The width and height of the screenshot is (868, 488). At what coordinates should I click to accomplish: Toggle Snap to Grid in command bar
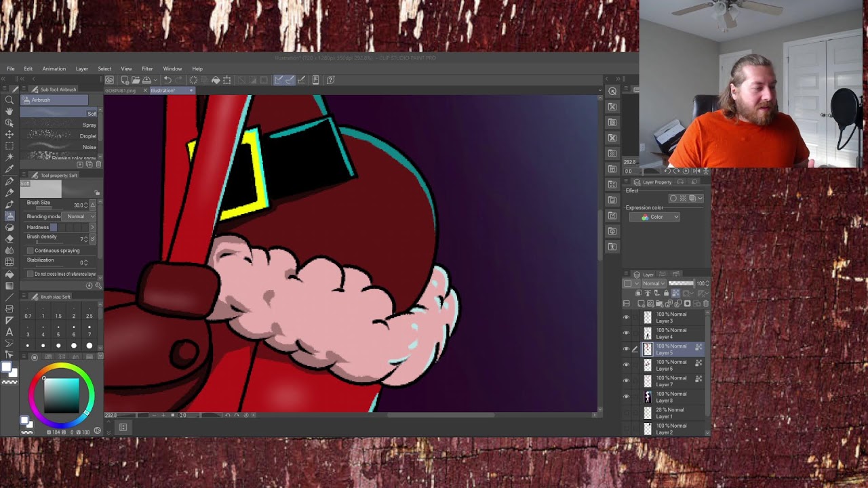click(x=301, y=80)
